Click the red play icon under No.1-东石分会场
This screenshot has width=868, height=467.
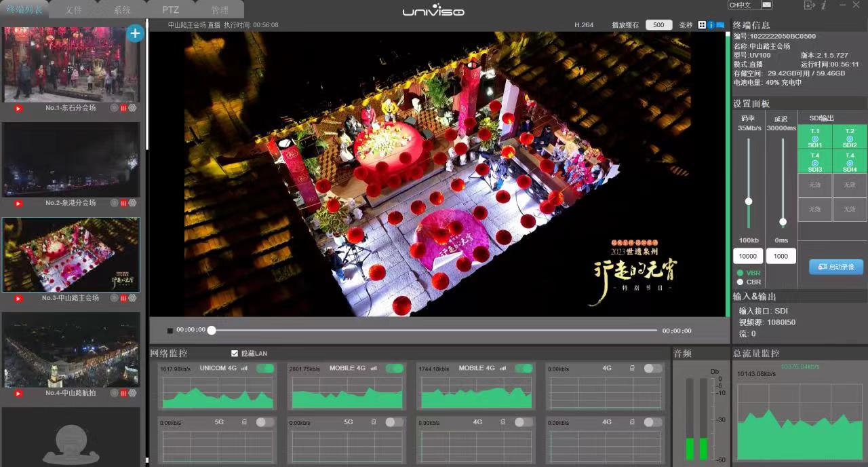18,108
